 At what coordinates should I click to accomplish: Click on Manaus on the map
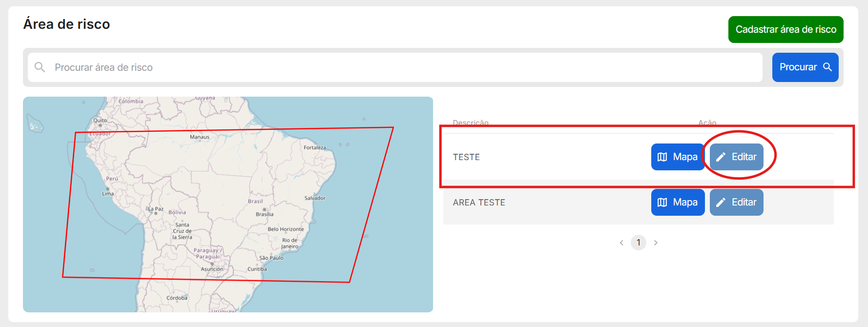[x=199, y=137]
